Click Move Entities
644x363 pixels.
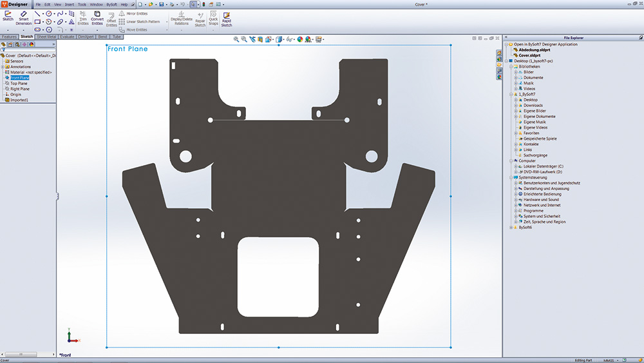pyautogui.click(x=133, y=30)
